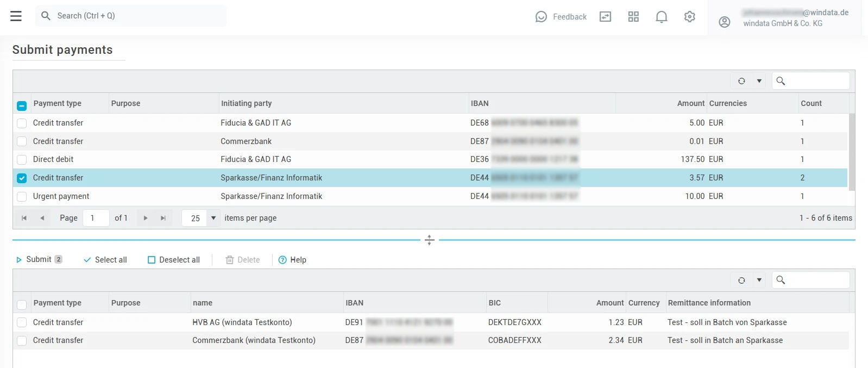The image size is (868, 368).
Task: Click the window switch icon beside Feedback
Action: tap(605, 17)
